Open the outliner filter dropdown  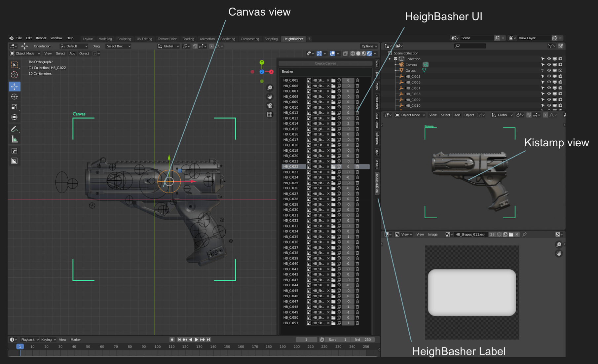point(551,46)
